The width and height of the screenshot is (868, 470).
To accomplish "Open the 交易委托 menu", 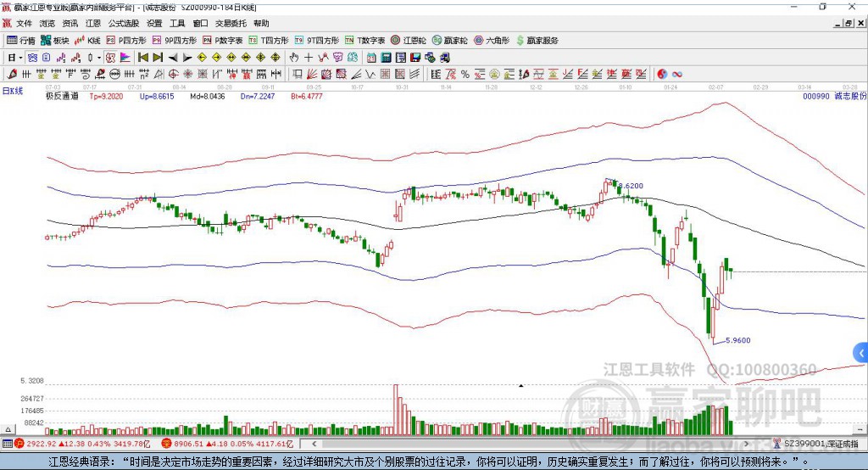I will click(x=231, y=23).
